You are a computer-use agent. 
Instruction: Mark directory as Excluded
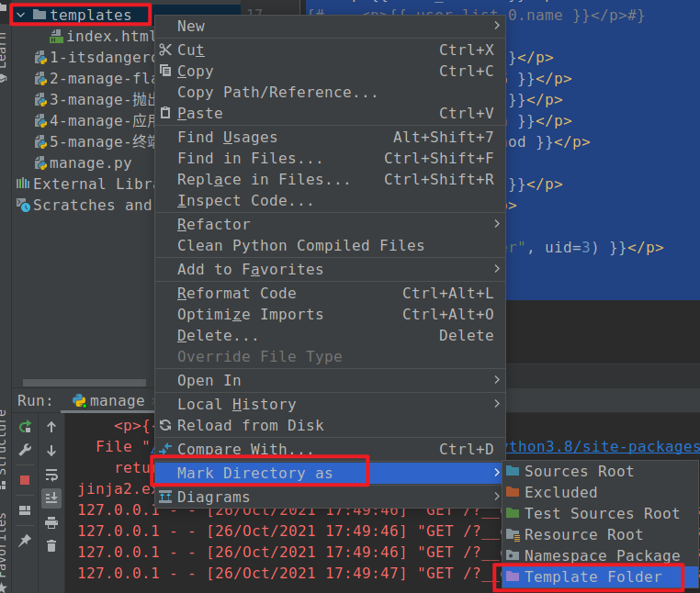click(601, 493)
